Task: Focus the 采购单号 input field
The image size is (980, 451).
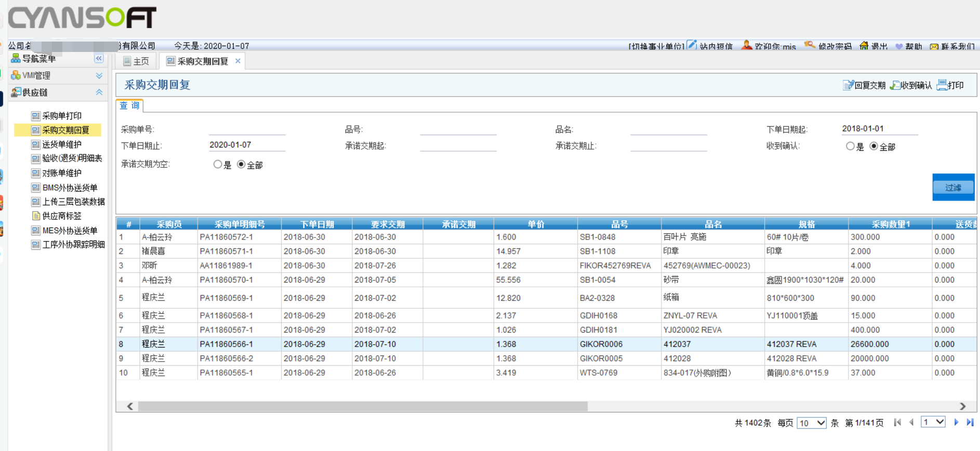Action: click(x=247, y=129)
